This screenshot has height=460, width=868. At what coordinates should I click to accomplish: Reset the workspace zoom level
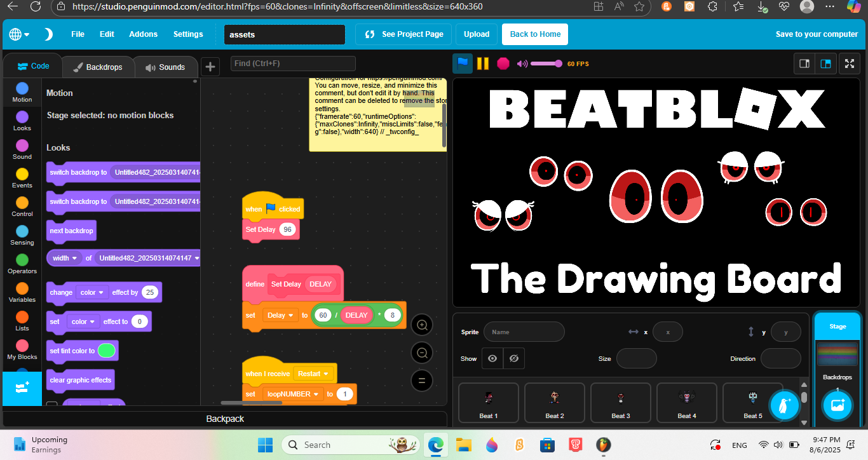click(421, 381)
